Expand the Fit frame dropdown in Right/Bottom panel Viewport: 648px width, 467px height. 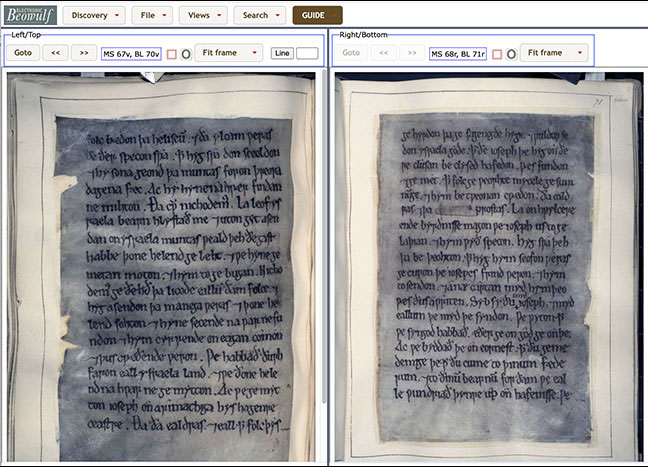click(554, 53)
